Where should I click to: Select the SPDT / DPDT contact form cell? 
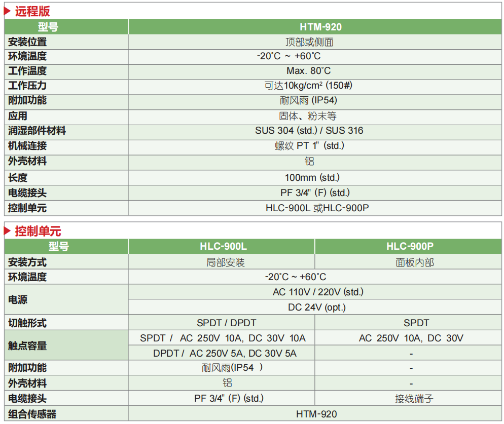click(221, 322)
